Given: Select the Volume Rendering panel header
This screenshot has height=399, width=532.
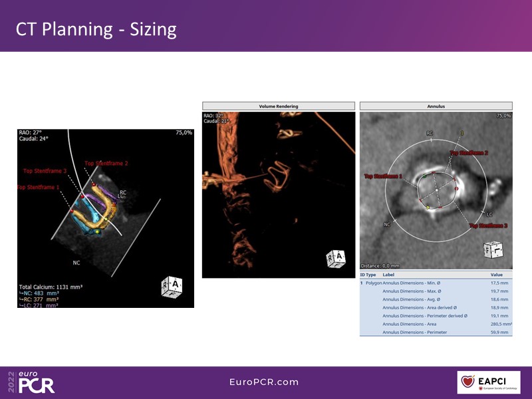Looking at the screenshot, I should click(x=278, y=106).
